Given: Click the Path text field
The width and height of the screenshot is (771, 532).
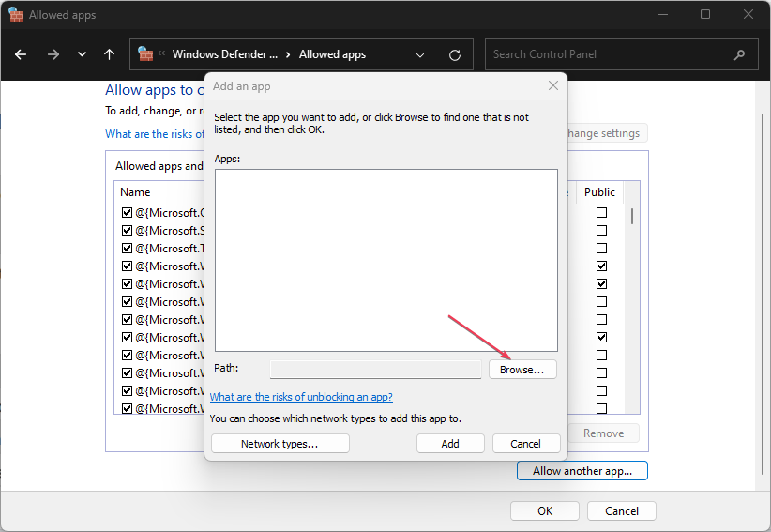Looking at the screenshot, I should coord(376,370).
